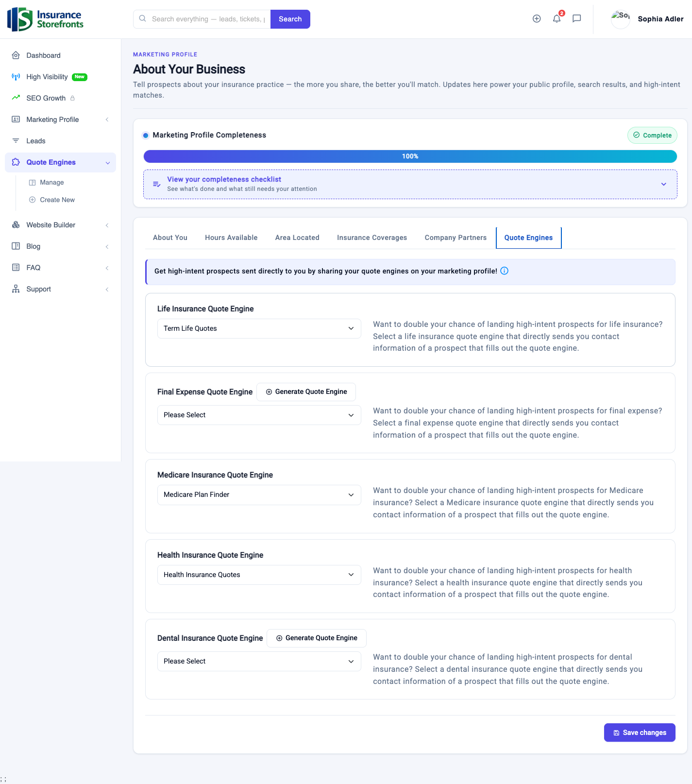Switch to the Area Located tab
This screenshot has width=692, height=784.
coord(297,238)
